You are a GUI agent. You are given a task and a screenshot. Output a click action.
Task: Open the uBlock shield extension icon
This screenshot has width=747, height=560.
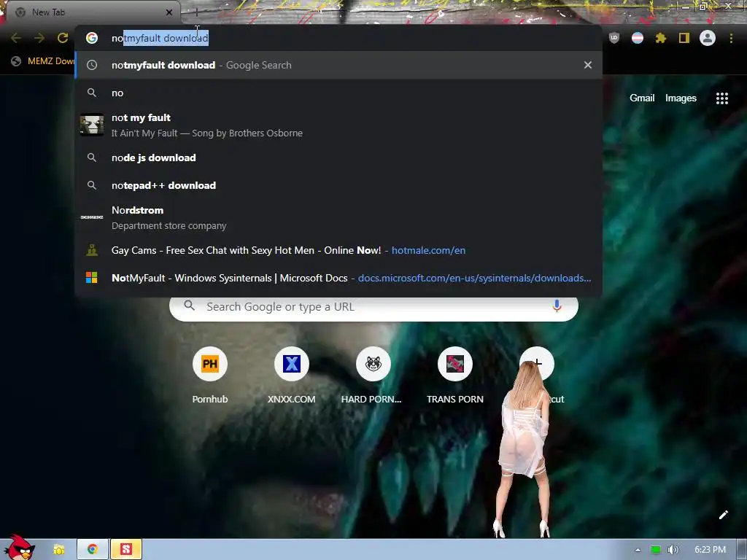[614, 38]
